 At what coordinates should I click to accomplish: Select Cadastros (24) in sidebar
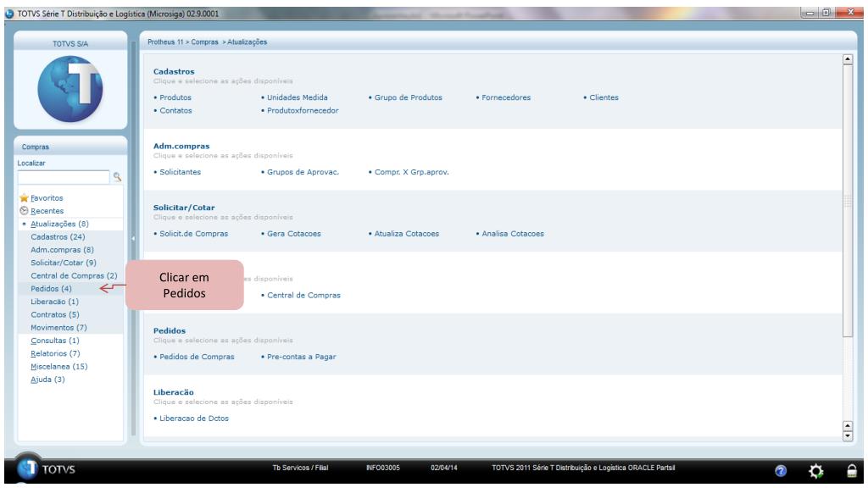click(x=58, y=237)
